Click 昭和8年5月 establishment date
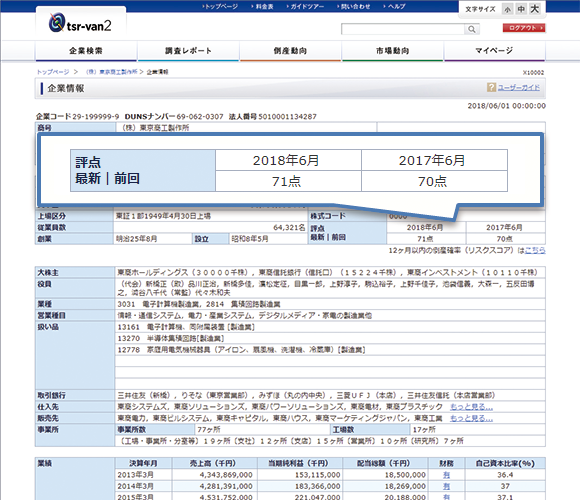Viewport: 580px width, 500px height. coord(250,239)
